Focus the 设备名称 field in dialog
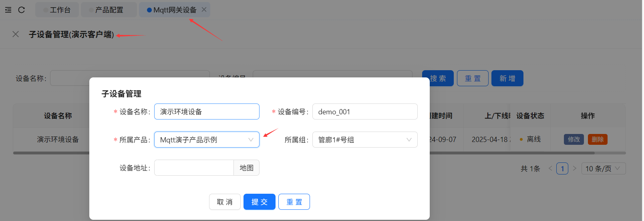This screenshot has height=221, width=644. point(207,112)
